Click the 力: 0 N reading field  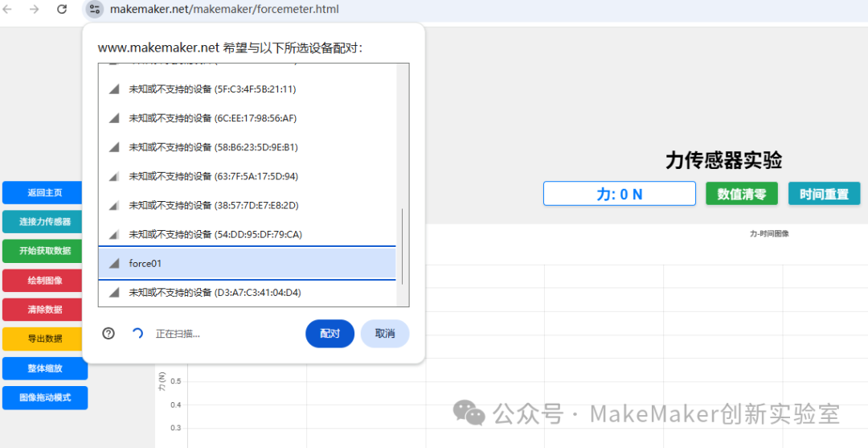tap(620, 194)
